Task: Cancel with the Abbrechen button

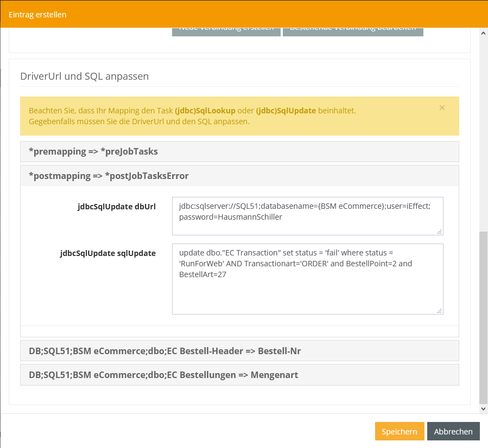Action: (453, 432)
